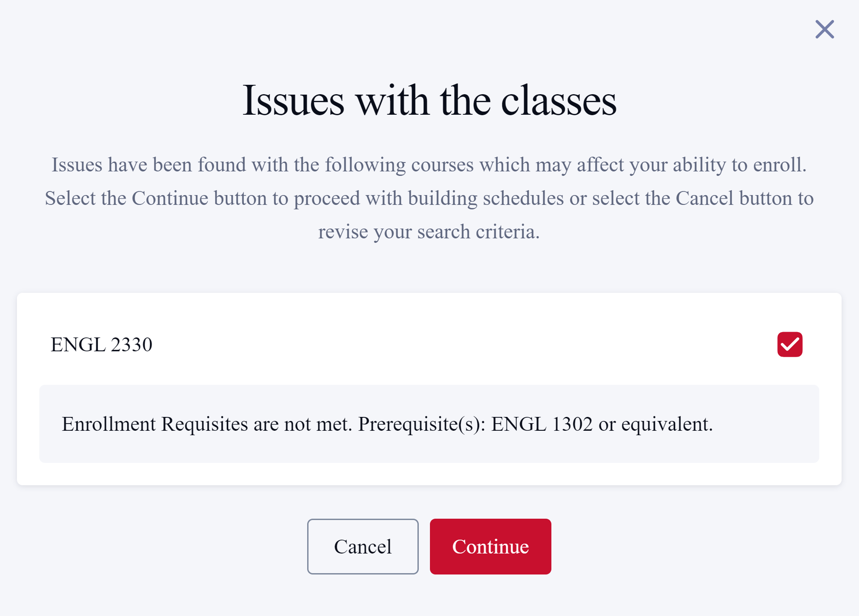This screenshot has width=859, height=616.
Task: Proceed with building schedules via Continue
Action: (x=490, y=546)
